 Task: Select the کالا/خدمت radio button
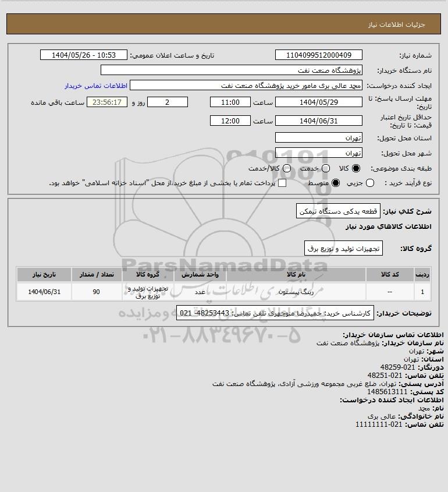(286, 168)
